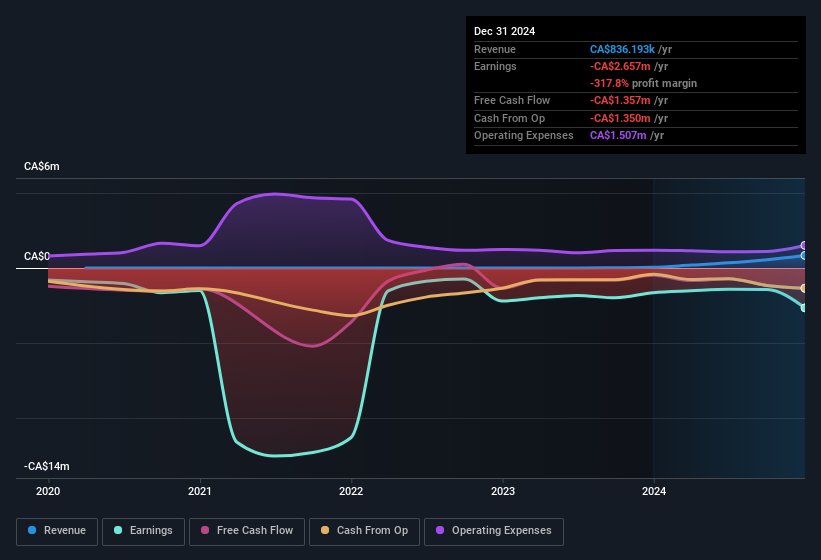Click the Dec 31 2024 tooltip date
The height and width of the screenshot is (560, 821).
504,31
